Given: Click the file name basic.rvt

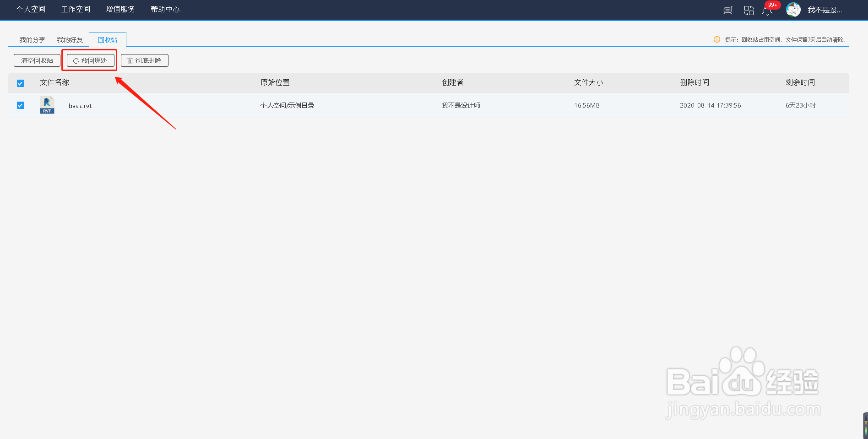Looking at the screenshot, I should click(x=80, y=106).
